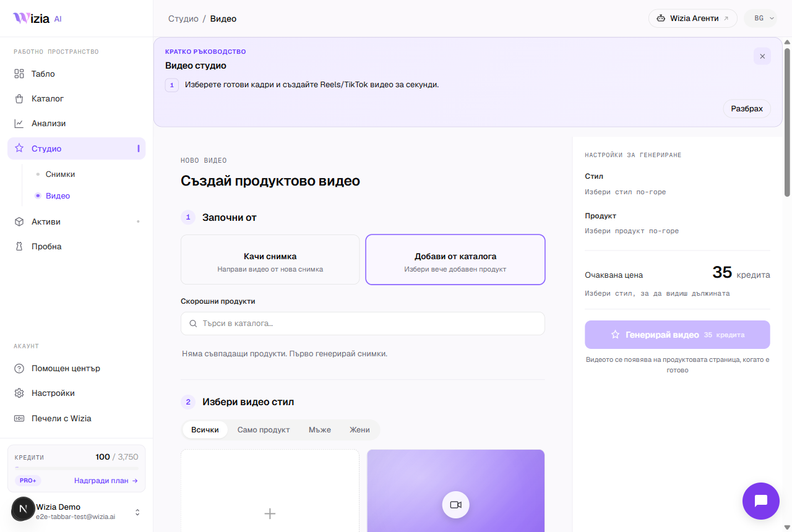Switch to the Жени style tab

tap(359, 430)
